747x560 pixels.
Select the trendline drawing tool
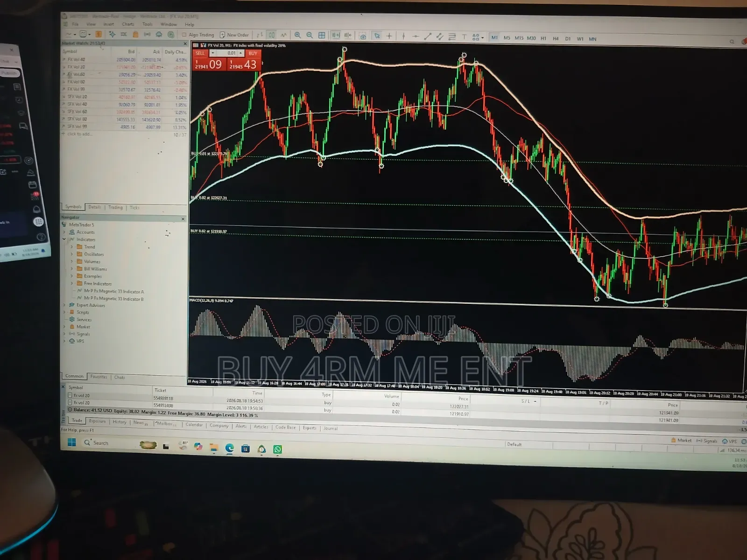click(x=428, y=36)
